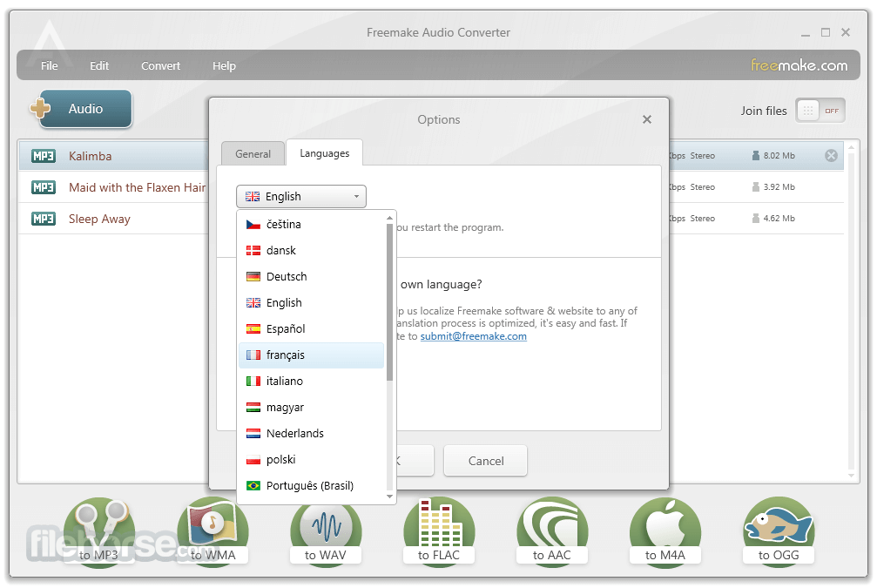Select Español from the language list
The image size is (877, 588).
[x=312, y=329]
